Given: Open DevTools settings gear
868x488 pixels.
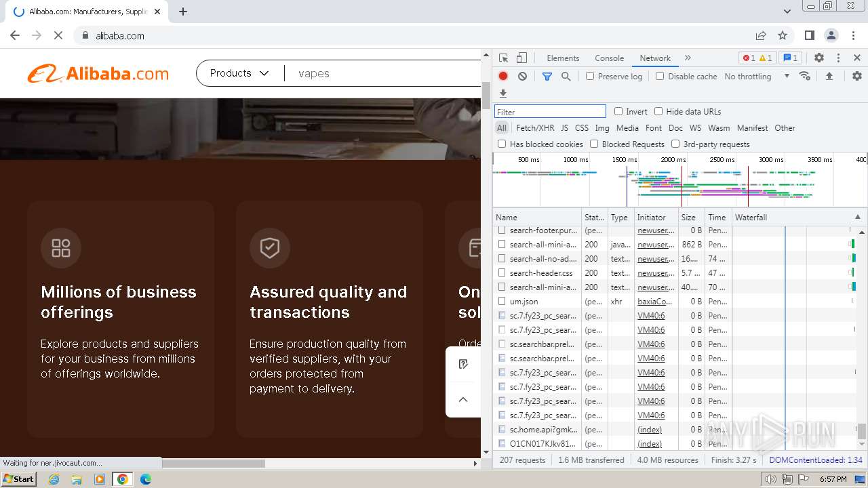Looking at the screenshot, I should [x=819, y=58].
